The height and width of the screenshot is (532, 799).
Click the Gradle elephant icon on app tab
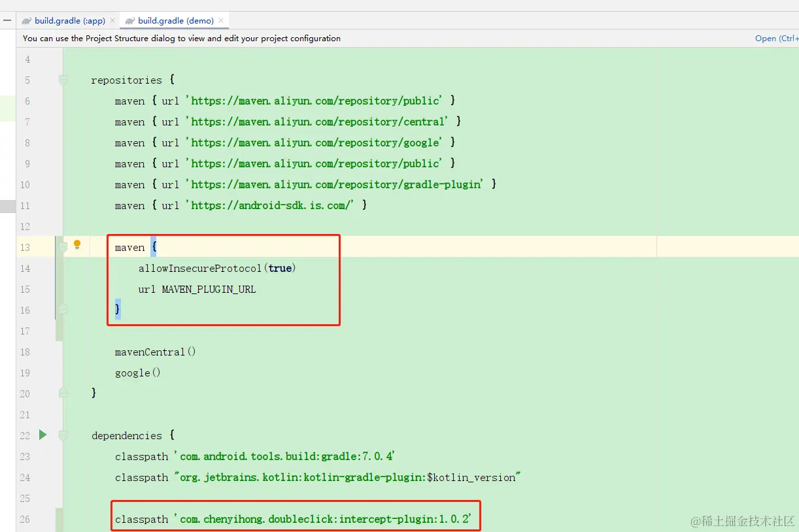(x=27, y=21)
